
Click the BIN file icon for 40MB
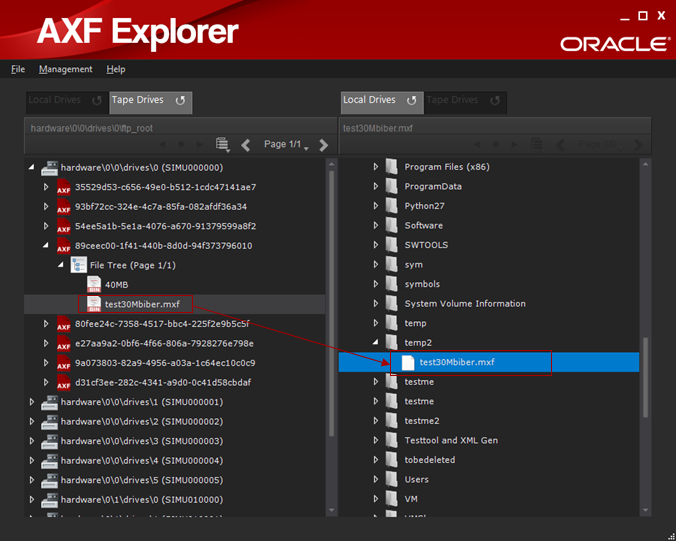tap(94, 285)
